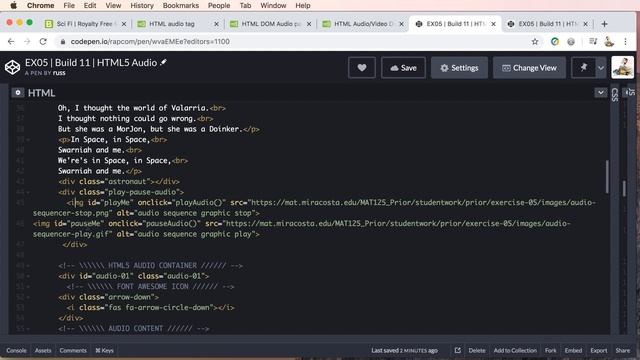640x360 pixels.
Task: Open a new browser tab
Action: [604, 24]
